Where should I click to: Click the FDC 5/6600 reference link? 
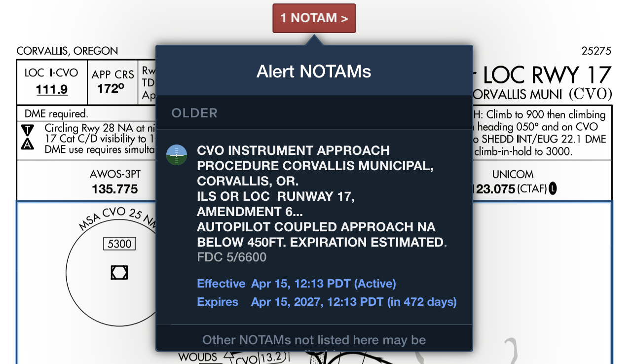tap(231, 257)
